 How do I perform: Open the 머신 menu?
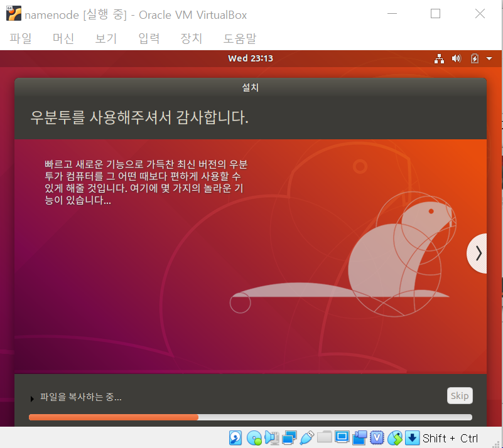point(63,38)
